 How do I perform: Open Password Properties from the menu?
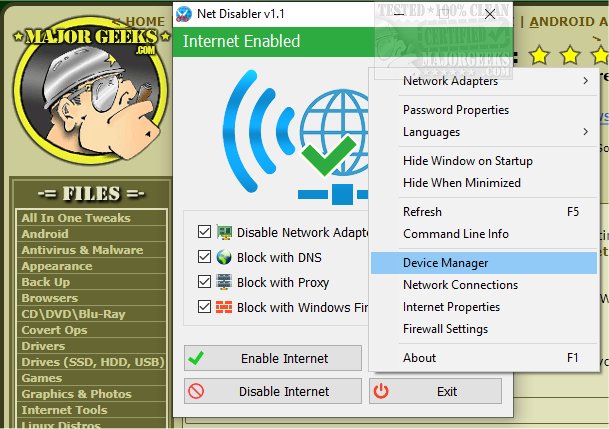484,110
